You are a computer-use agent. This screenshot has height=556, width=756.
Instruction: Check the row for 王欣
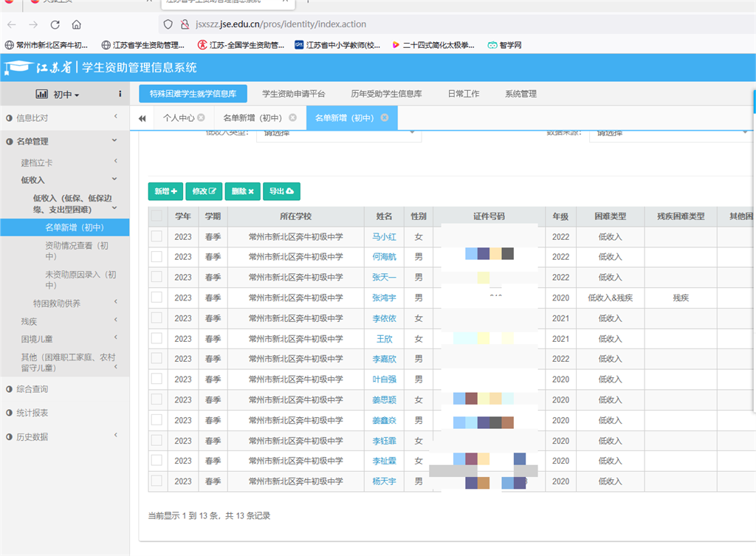pos(157,338)
